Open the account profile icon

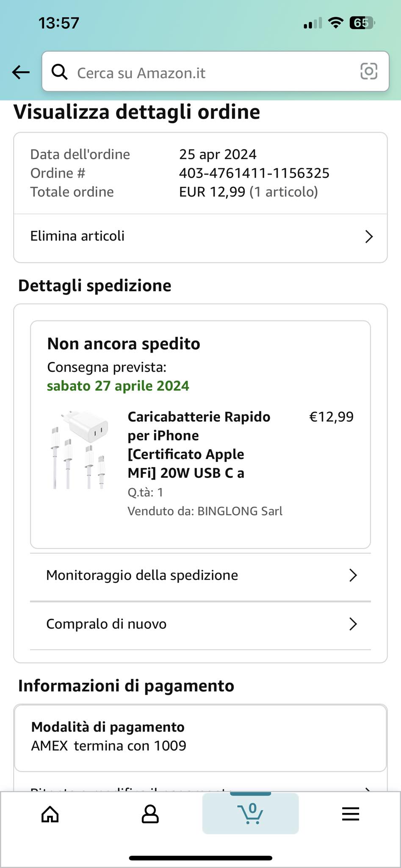point(150,814)
